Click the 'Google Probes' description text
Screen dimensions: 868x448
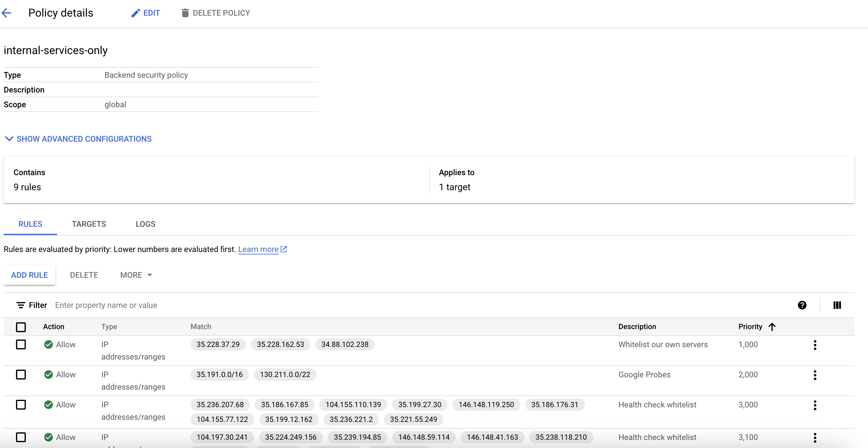pos(645,375)
